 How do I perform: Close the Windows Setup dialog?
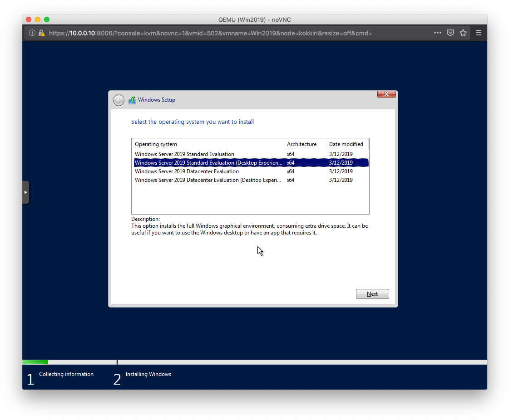pos(386,94)
